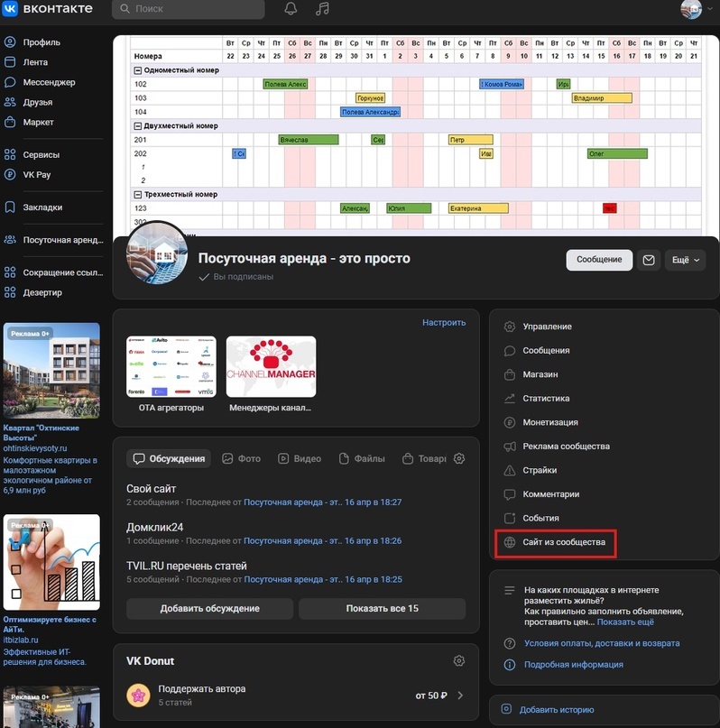This screenshot has width=720, height=728.
Task: Click Добавить обсуждение button
Action: point(210,609)
